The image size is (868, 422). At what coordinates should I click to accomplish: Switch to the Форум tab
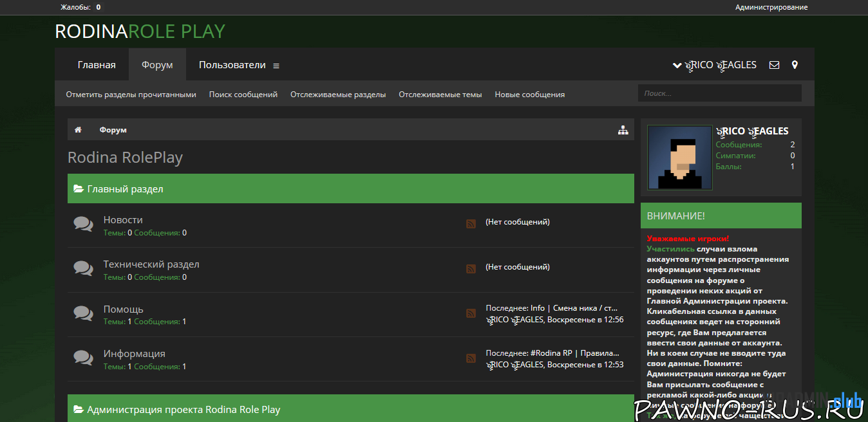tap(157, 65)
